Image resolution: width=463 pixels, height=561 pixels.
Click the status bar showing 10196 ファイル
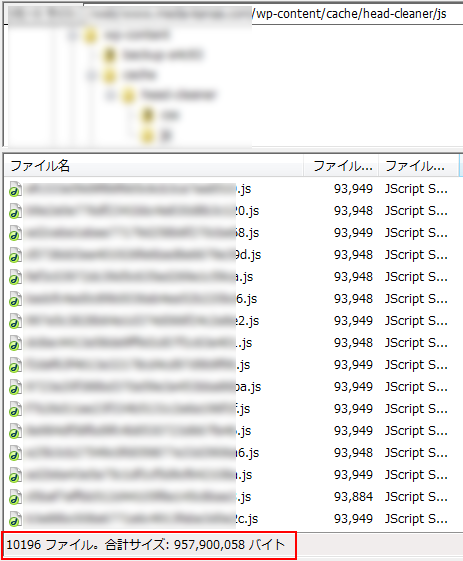tap(149, 545)
